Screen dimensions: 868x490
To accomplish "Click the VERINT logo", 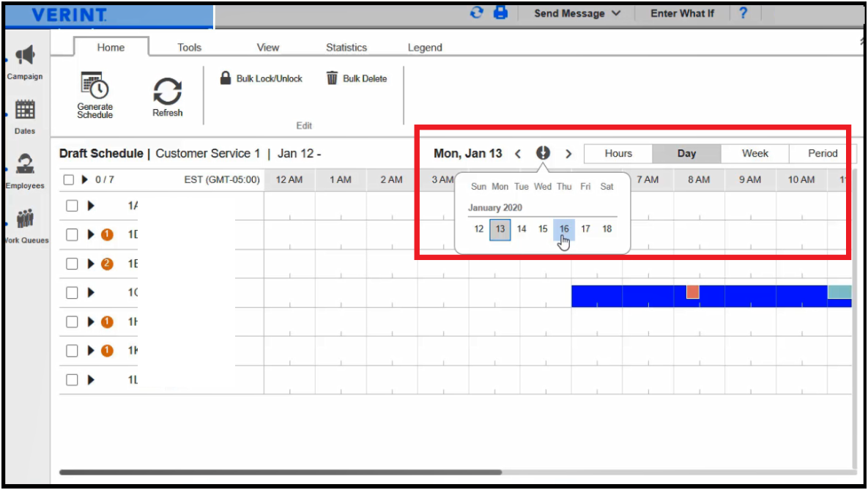I will pyautogui.click(x=69, y=15).
